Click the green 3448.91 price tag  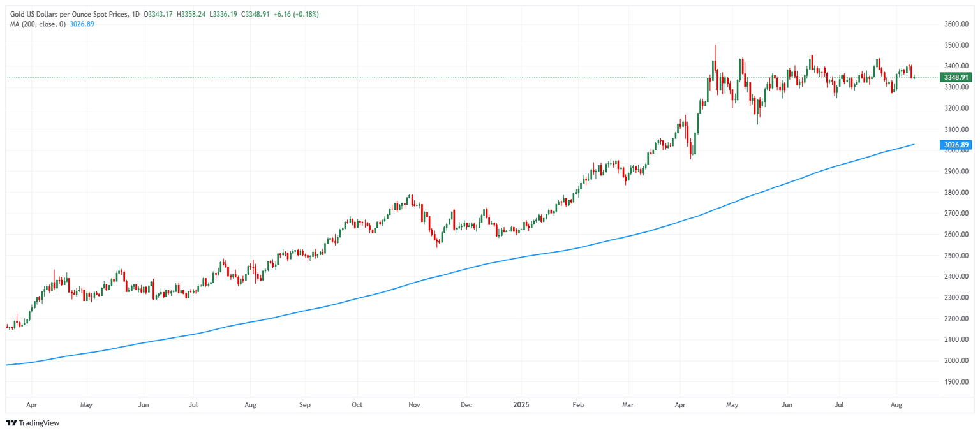[956, 77]
